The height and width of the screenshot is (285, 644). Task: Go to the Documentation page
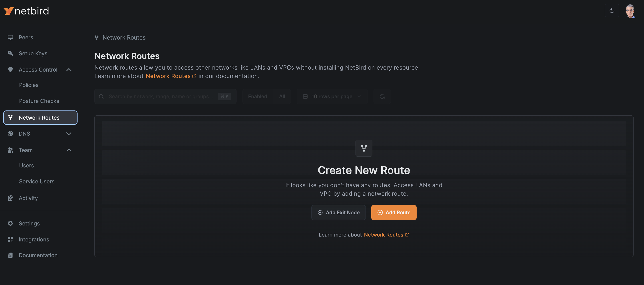(x=38, y=255)
